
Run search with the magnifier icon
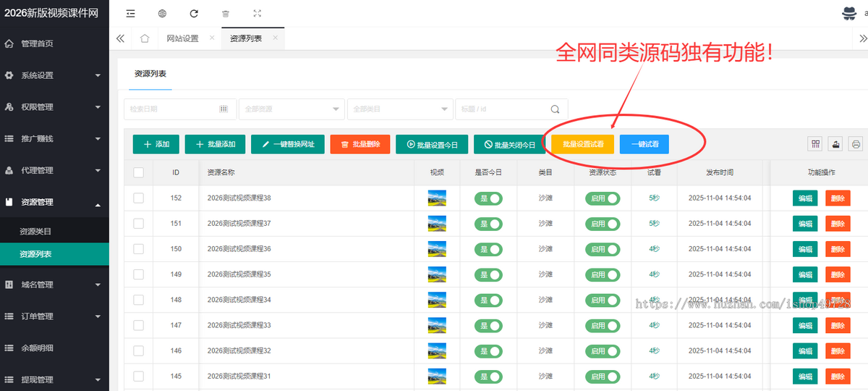[555, 109]
